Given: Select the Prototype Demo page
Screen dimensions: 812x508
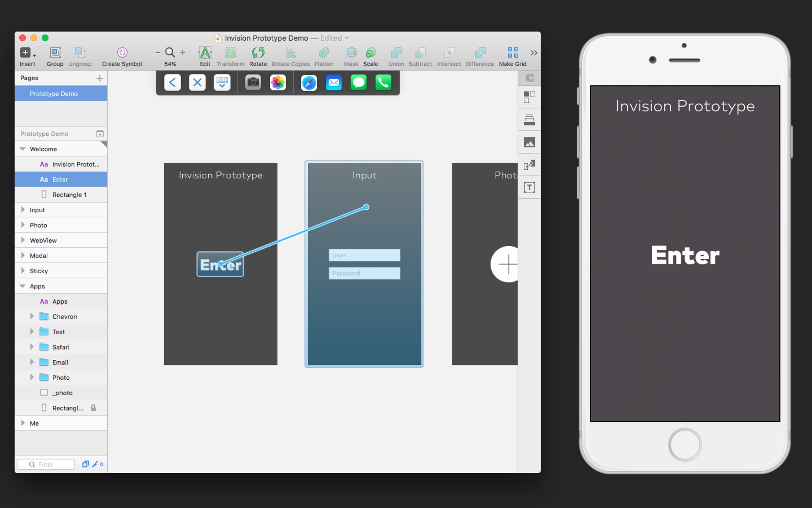Looking at the screenshot, I should (54, 94).
